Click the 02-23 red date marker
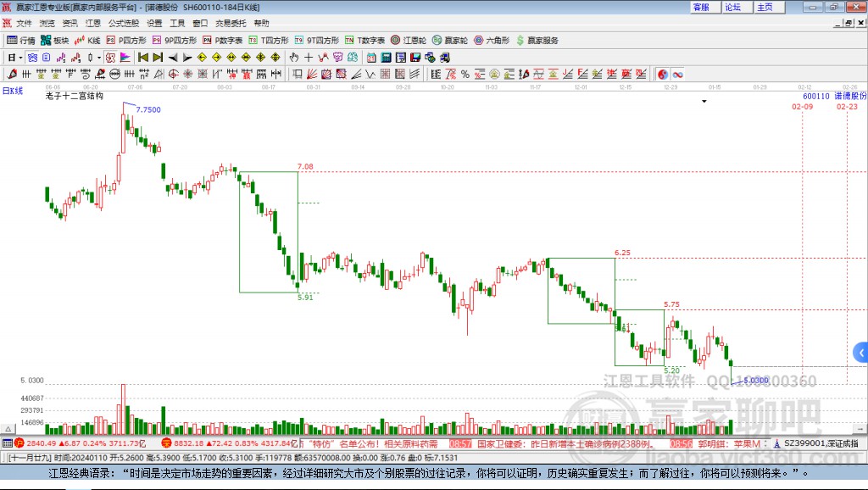Screen dimensions: 868x490 tap(847, 106)
